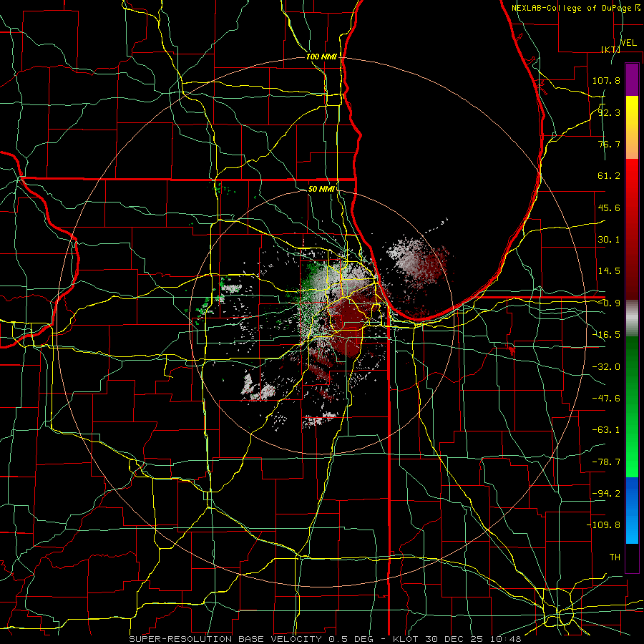
Task: Select the -109.8 velocity scale value
Action: click(603, 525)
